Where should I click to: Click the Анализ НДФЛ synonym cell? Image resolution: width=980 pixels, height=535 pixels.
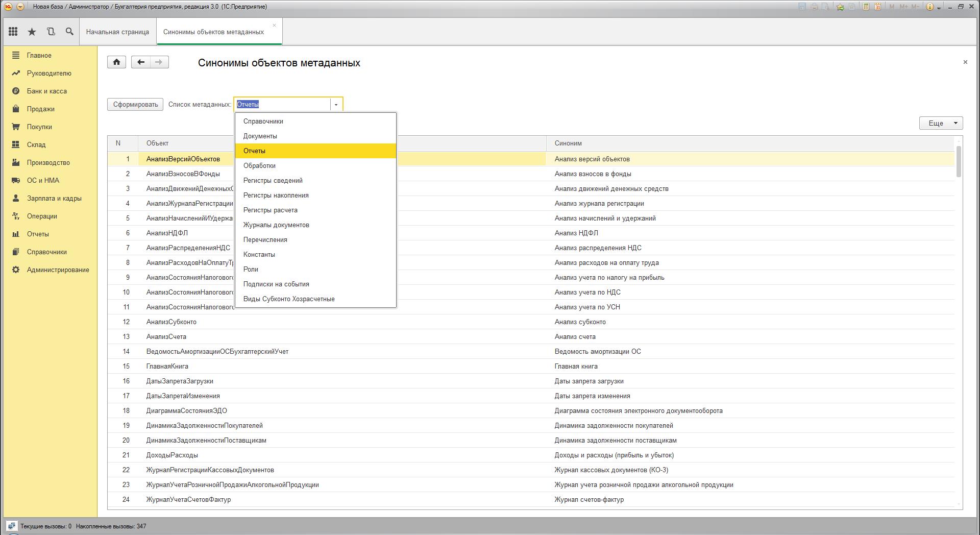[750, 233]
